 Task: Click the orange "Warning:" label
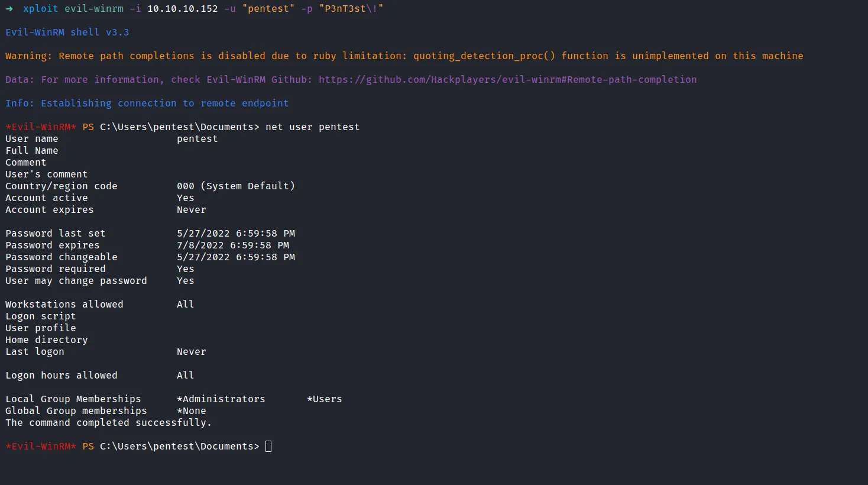[28, 56]
